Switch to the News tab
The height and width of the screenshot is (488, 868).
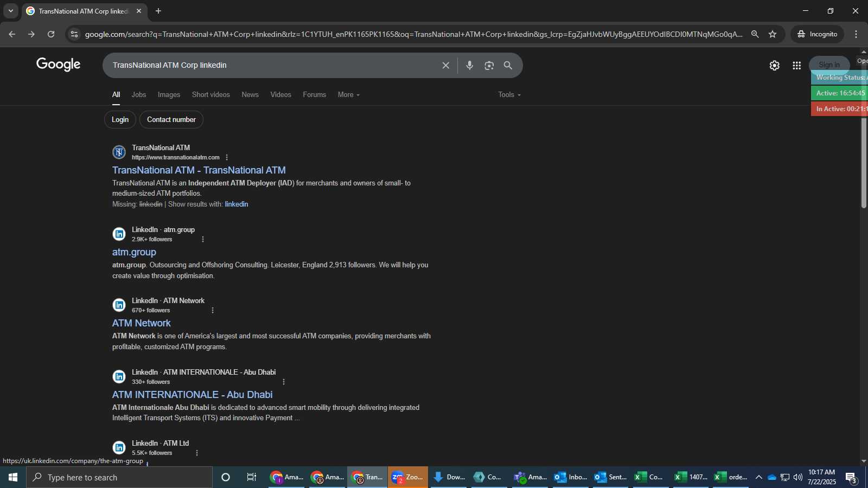(x=250, y=94)
